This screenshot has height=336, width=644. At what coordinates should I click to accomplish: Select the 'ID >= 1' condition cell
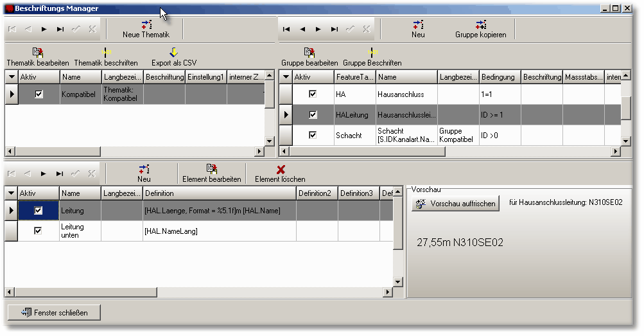(500, 114)
